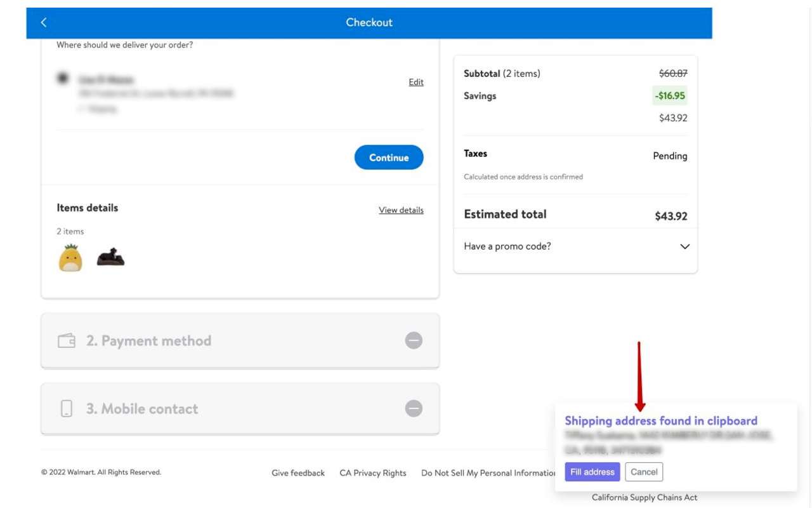
Task: Expand the Mobile contact section circle icon
Action: click(414, 408)
